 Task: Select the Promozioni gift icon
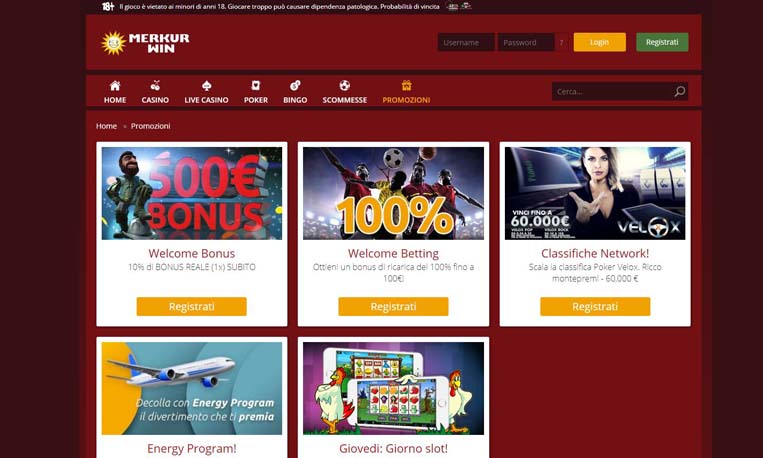[x=406, y=86]
